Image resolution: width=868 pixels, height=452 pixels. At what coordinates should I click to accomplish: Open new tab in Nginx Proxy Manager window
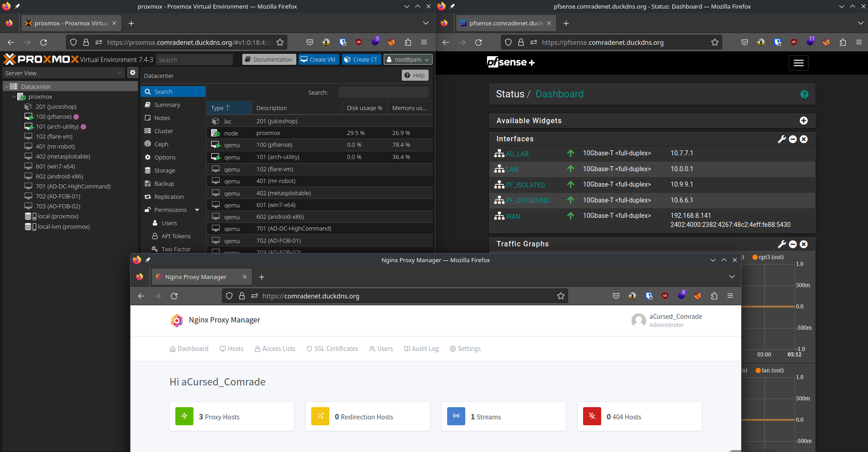pos(261,277)
